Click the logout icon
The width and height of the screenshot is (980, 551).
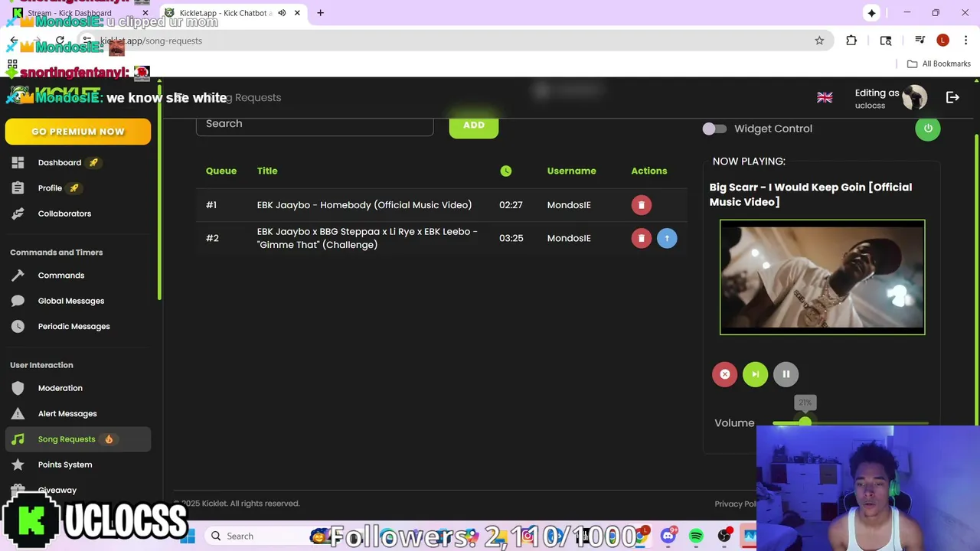pos(952,97)
